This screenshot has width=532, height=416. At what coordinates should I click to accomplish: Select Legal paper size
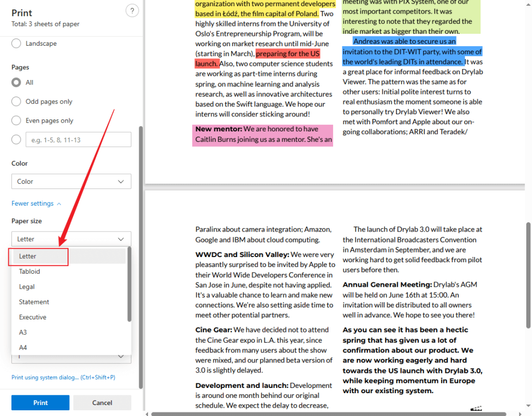tap(27, 287)
